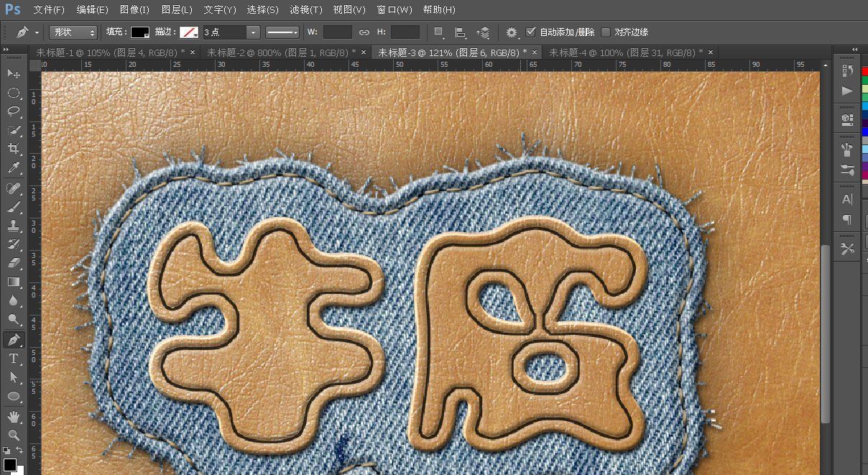Open the 窗口(W) menu
The height and width of the screenshot is (475, 868).
(x=394, y=10)
